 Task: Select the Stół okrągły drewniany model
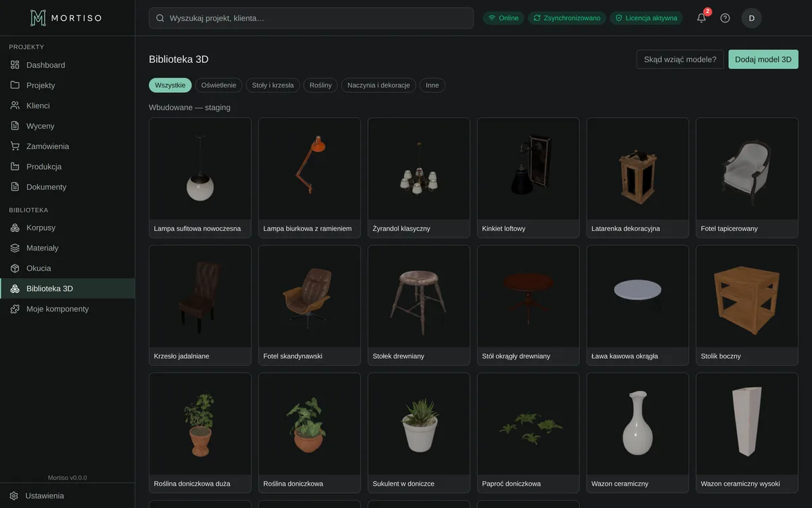(x=528, y=305)
